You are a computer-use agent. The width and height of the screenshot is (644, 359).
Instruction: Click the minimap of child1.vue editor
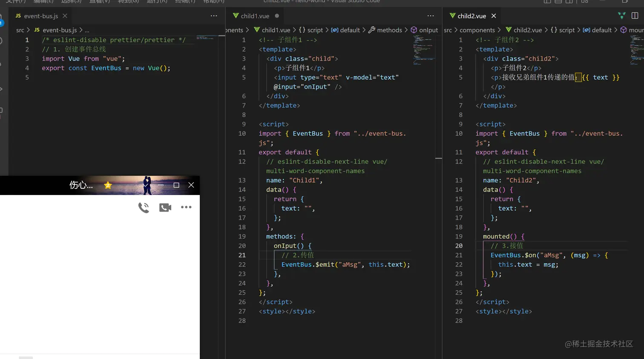pyautogui.click(x=423, y=50)
